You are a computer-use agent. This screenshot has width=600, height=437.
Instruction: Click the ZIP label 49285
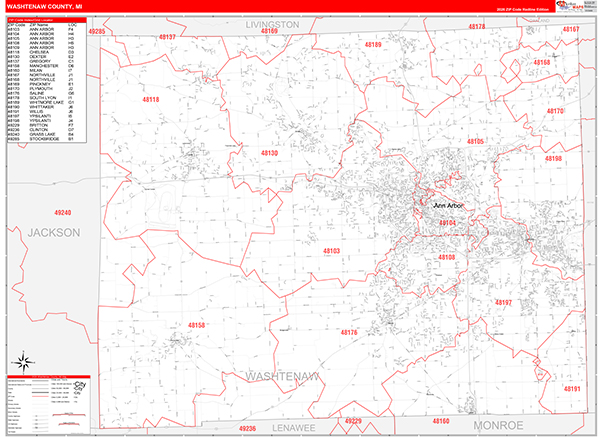[x=97, y=31]
